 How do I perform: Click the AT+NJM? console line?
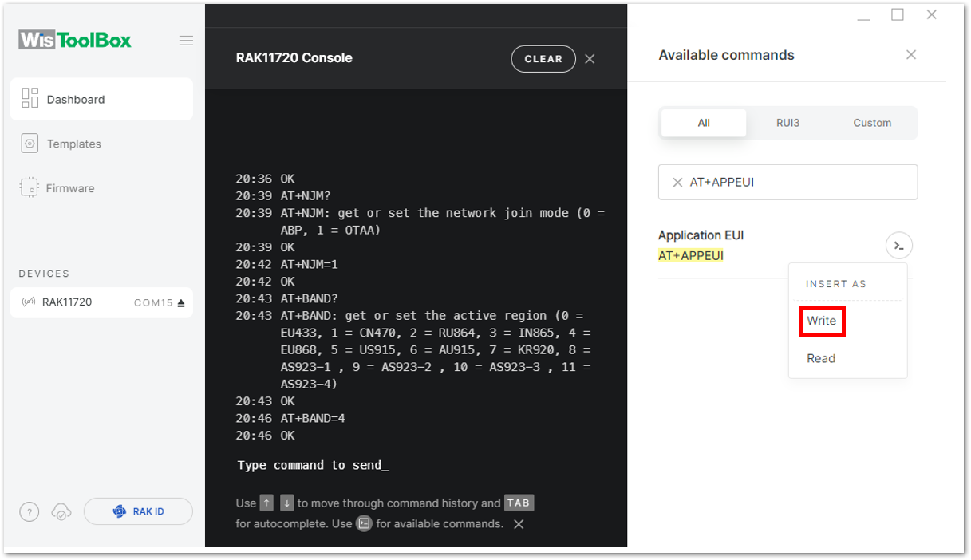[x=306, y=196]
